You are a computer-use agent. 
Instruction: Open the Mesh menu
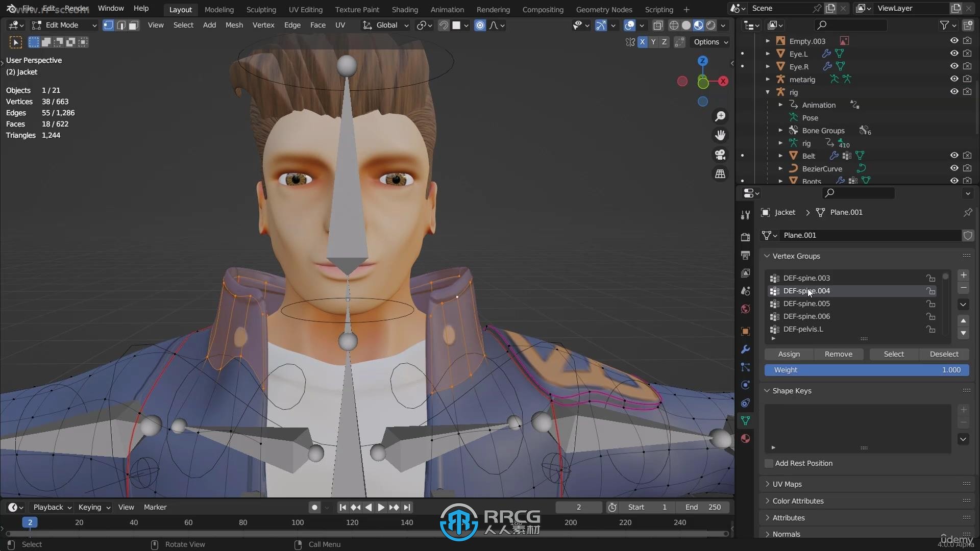click(234, 25)
